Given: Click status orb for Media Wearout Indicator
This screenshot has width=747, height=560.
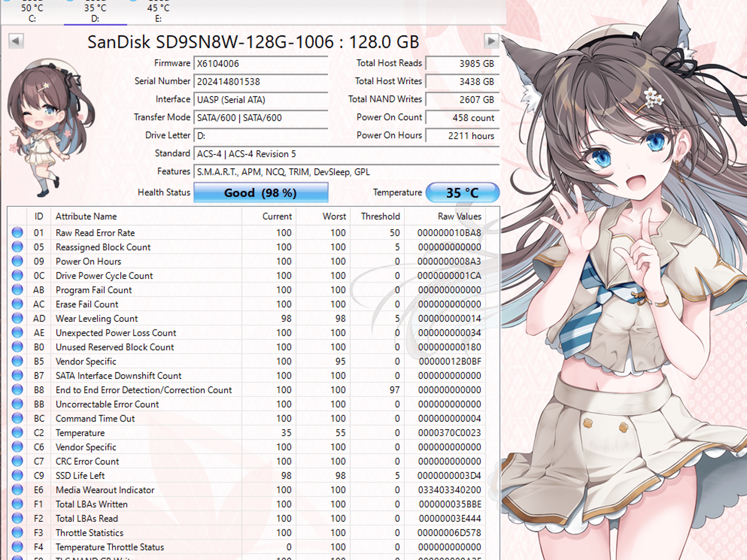Looking at the screenshot, I should click(17, 490).
